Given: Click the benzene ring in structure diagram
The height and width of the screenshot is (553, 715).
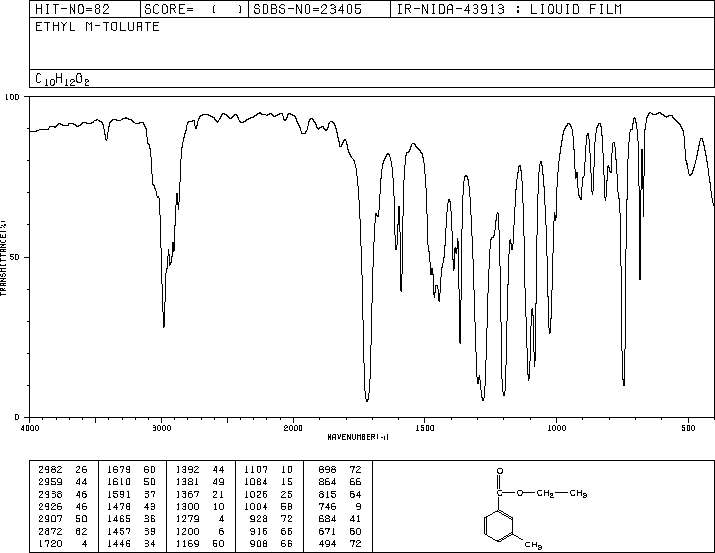Looking at the screenshot, I should pyautogui.click(x=499, y=526).
